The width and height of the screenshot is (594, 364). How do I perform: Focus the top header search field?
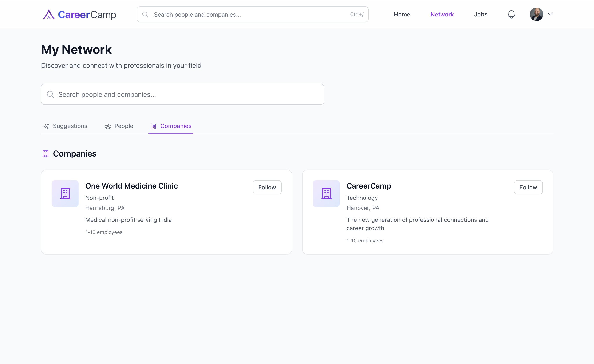[x=251, y=15]
